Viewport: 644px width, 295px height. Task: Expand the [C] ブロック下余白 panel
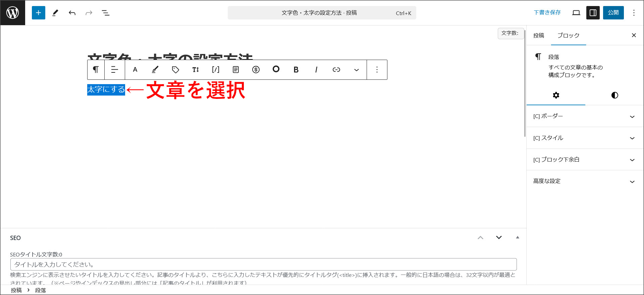point(585,160)
